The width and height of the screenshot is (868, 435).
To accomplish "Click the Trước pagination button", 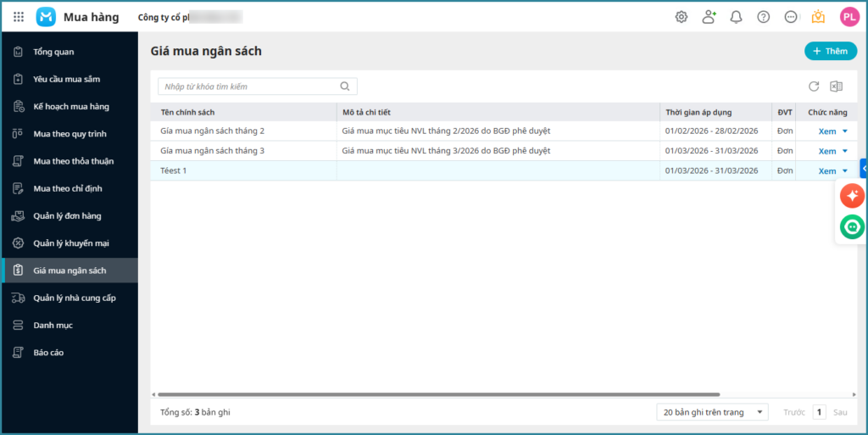I will tap(793, 412).
